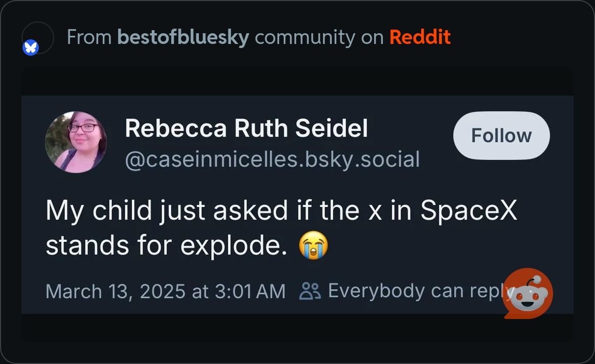The width and height of the screenshot is (595, 364).
Task: Click the Bluesky butterfly badge icon
Action: pyautogui.click(x=31, y=49)
